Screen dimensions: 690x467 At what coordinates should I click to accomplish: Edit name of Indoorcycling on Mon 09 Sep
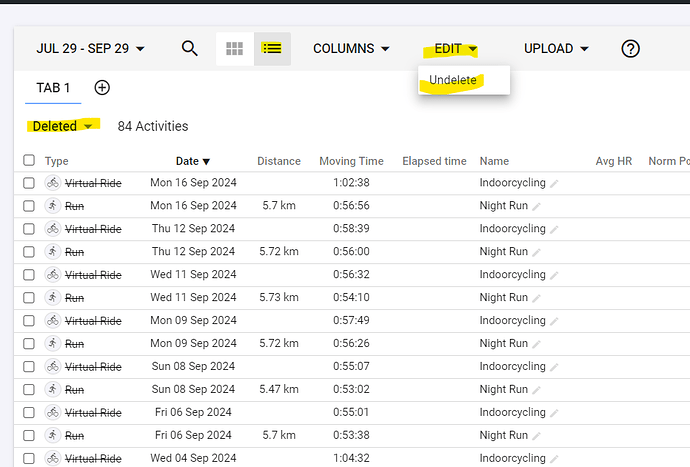click(x=554, y=321)
